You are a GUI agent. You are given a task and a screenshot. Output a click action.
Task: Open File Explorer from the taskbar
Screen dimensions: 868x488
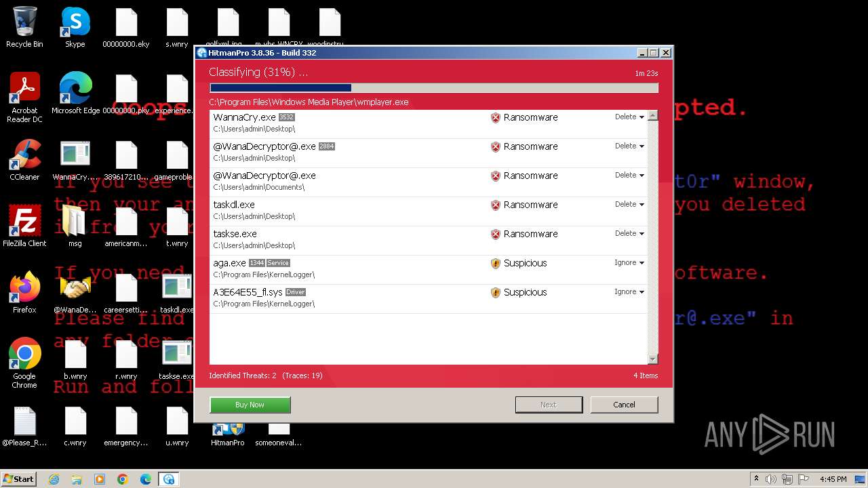click(x=77, y=479)
